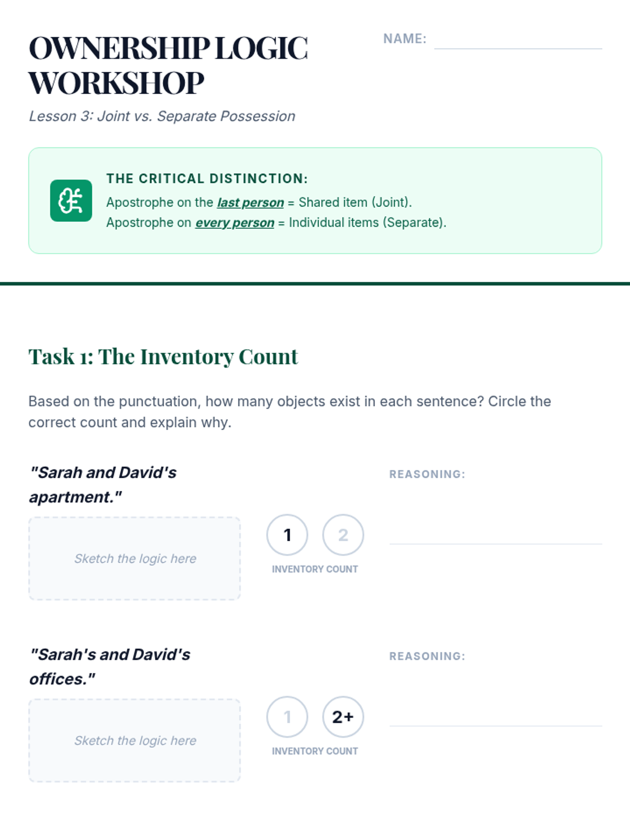Click the Lesson 3 subtitle text

point(162,116)
